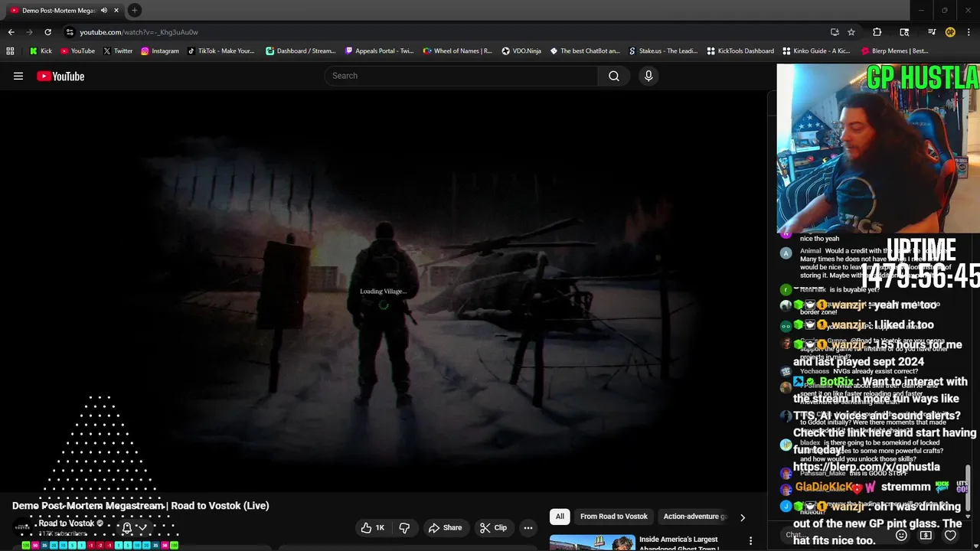Viewport: 980px width, 551px height.
Task: Click the live chat message input
Action: pos(835,536)
